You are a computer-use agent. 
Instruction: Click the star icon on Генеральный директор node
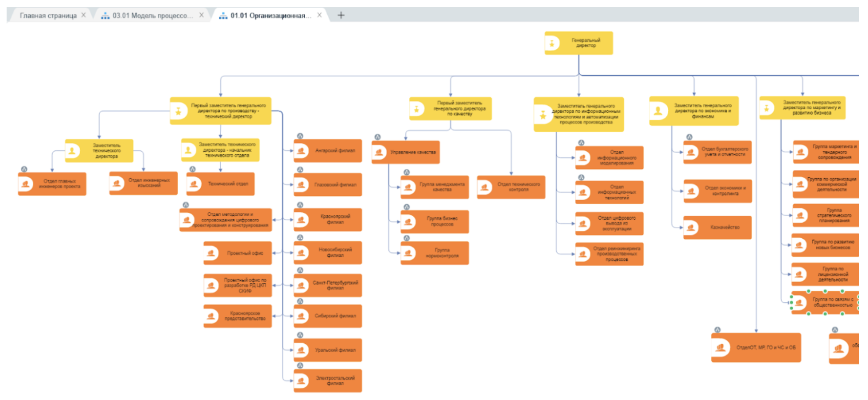click(552, 43)
